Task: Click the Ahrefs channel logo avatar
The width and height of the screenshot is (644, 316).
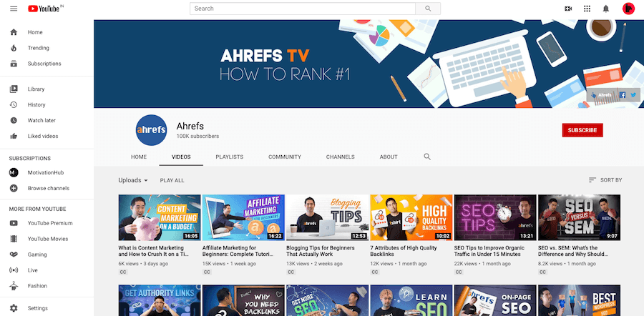Action: point(151,130)
